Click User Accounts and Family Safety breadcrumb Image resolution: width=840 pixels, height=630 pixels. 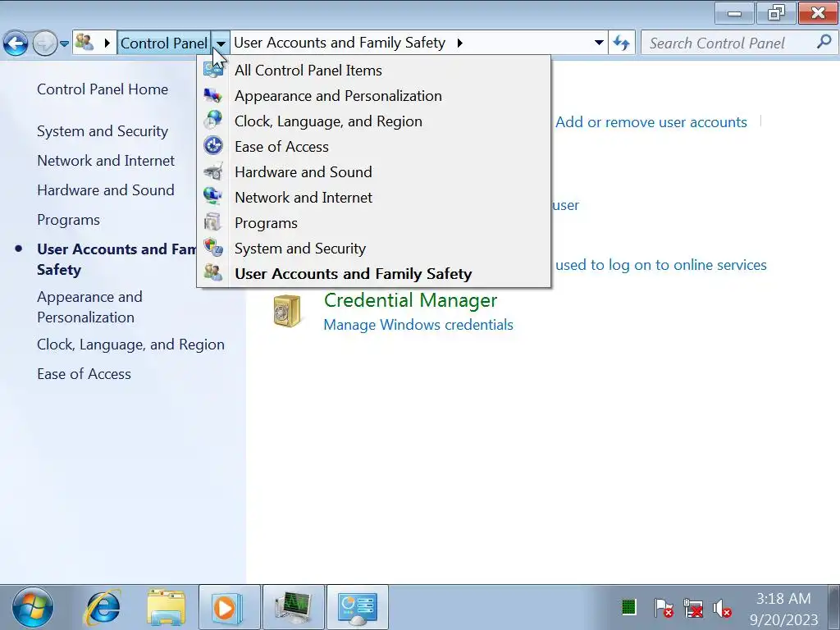(340, 43)
